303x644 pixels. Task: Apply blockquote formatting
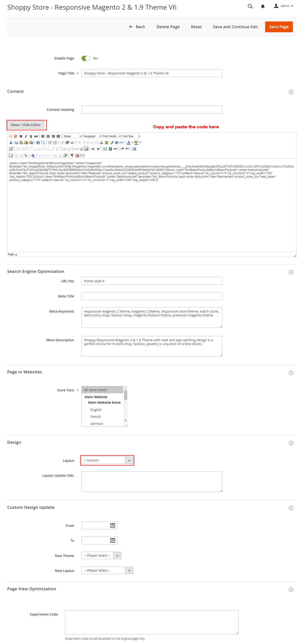pyautogui.click(x=72, y=142)
